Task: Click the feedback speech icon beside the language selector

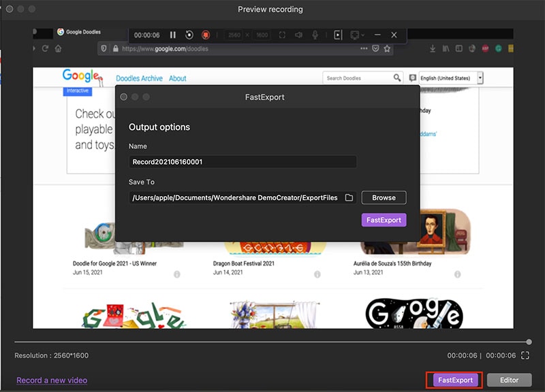Action: click(x=412, y=78)
